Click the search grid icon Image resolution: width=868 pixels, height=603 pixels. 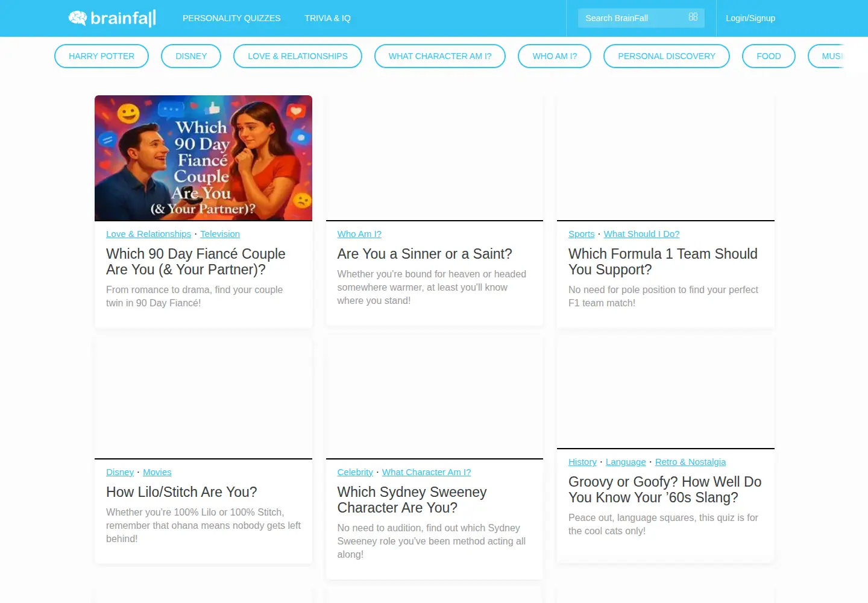tap(693, 17)
